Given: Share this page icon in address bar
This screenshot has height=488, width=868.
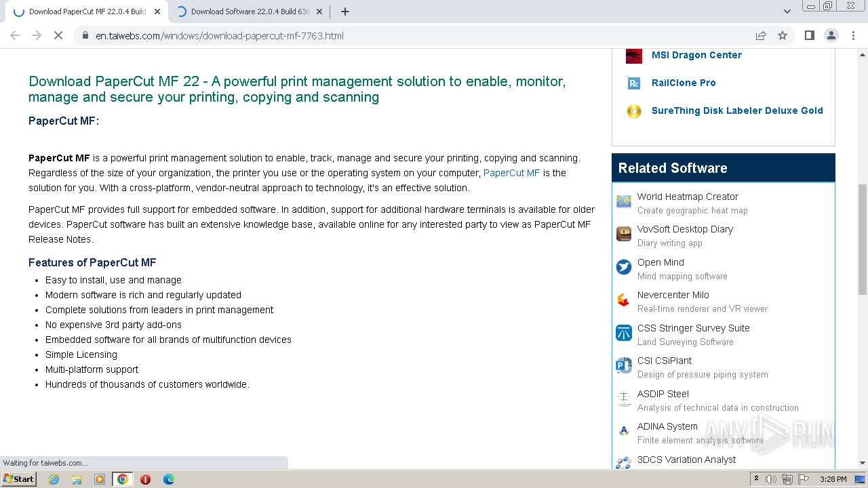Looking at the screenshot, I should click(761, 35).
